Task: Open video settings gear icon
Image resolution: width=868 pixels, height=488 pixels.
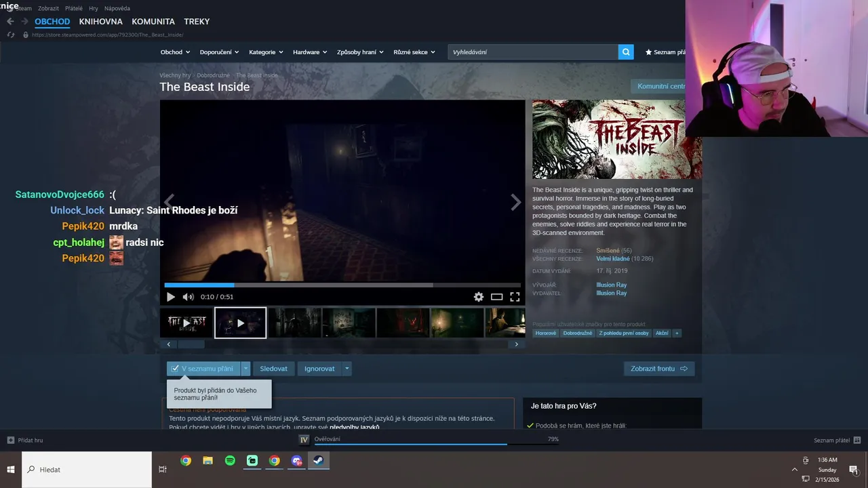Action: tap(479, 297)
